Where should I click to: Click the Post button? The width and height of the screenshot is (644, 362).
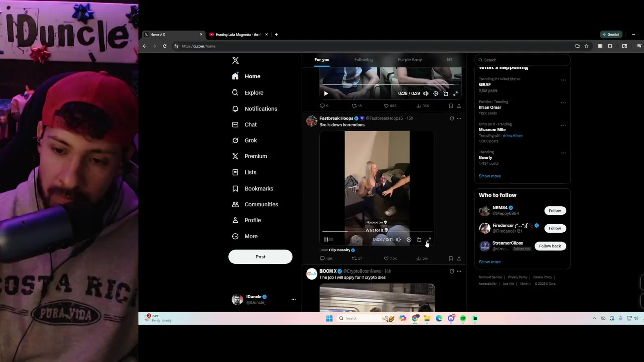tap(260, 257)
